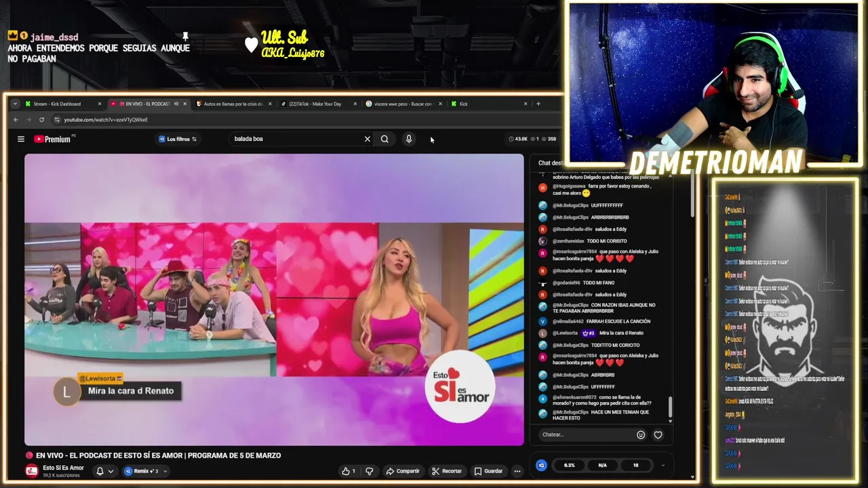Open the emoji picker in chat
868x488 pixels.
(641, 434)
